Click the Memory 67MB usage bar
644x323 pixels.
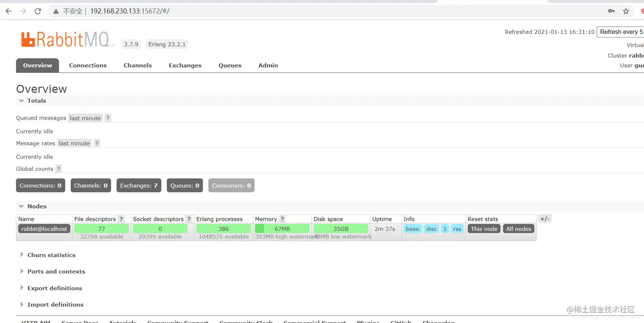click(x=282, y=229)
